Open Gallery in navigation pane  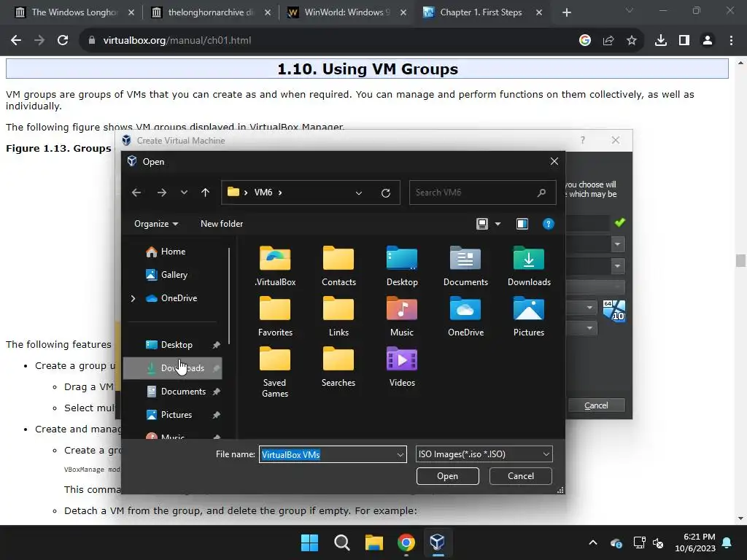[167, 275]
